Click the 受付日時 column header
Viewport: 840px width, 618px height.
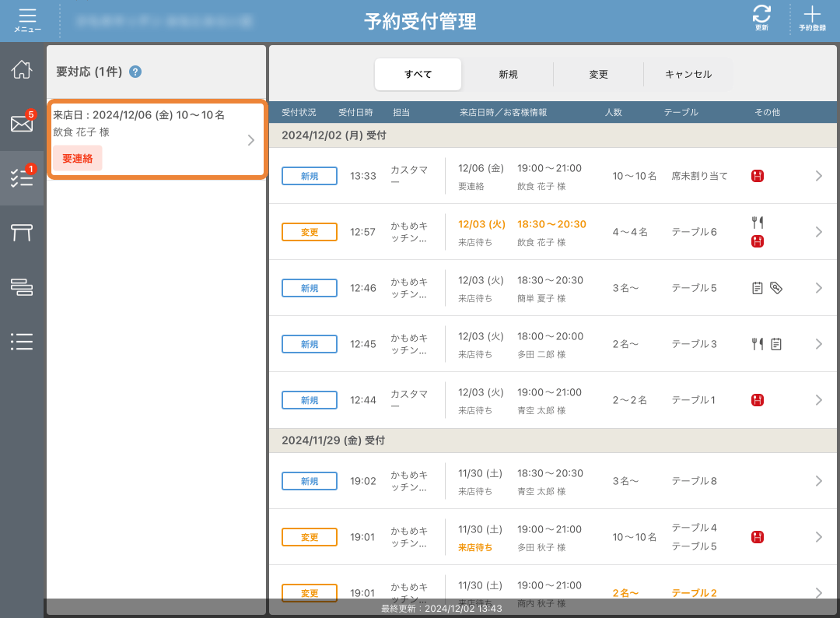355,113
